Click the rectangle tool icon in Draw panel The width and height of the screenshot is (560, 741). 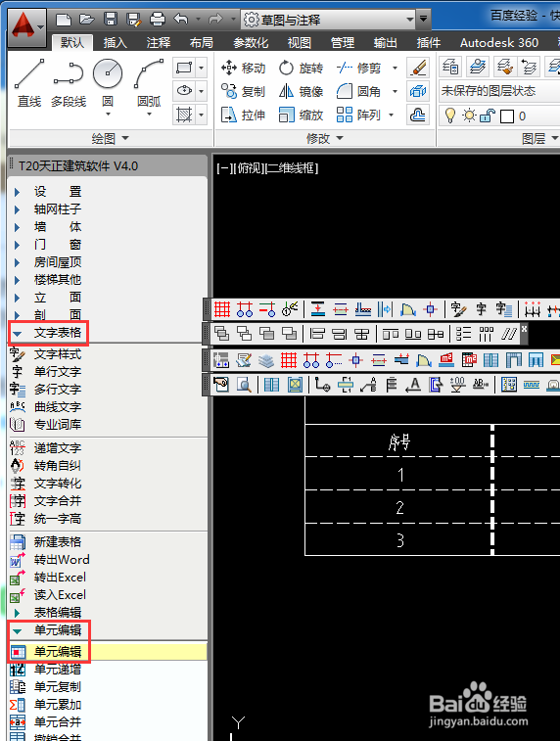click(184, 69)
